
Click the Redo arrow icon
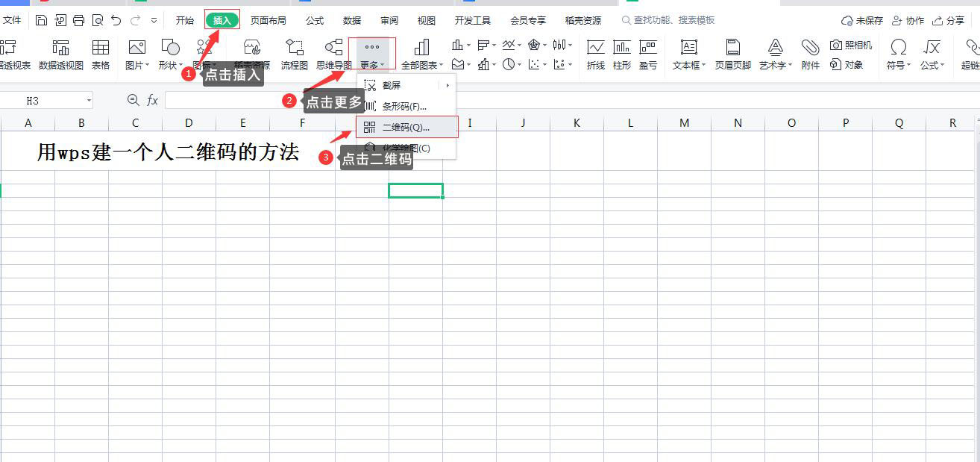(x=135, y=20)
